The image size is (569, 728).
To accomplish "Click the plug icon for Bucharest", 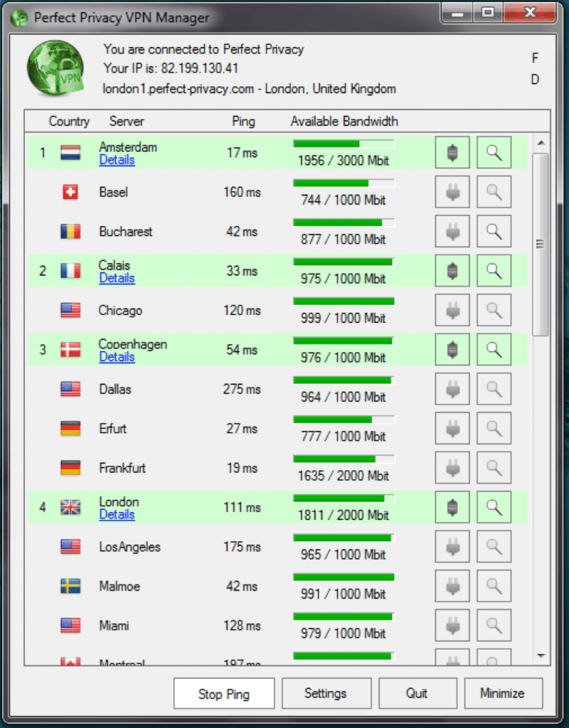I will [452, 231].
